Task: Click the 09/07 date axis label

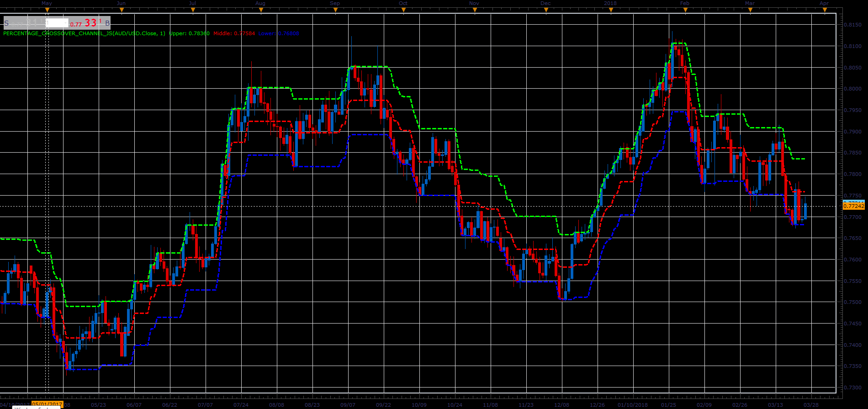Action: pyautogui.click(x=348, y=405)
